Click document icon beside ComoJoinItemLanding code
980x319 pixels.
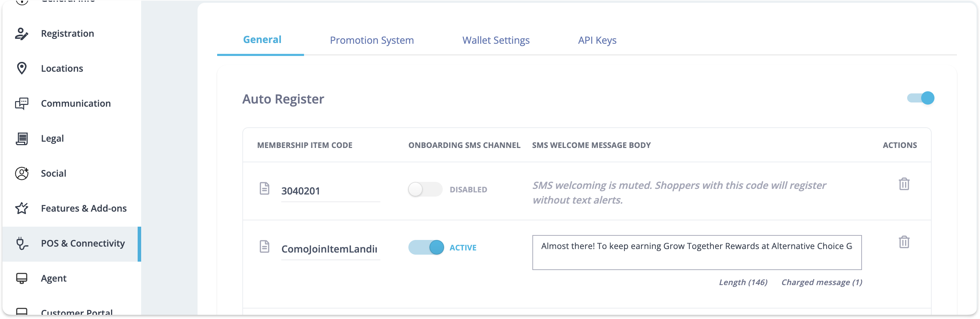point(264,247)
